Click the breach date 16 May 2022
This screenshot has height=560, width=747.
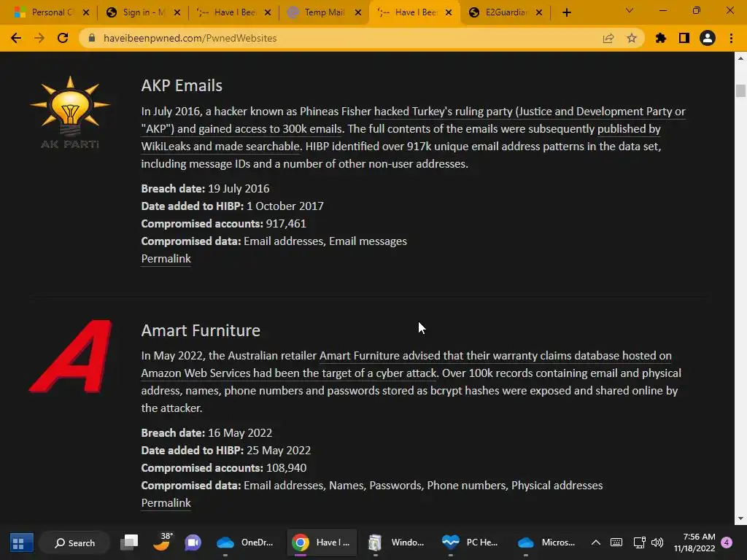[240, 433]
